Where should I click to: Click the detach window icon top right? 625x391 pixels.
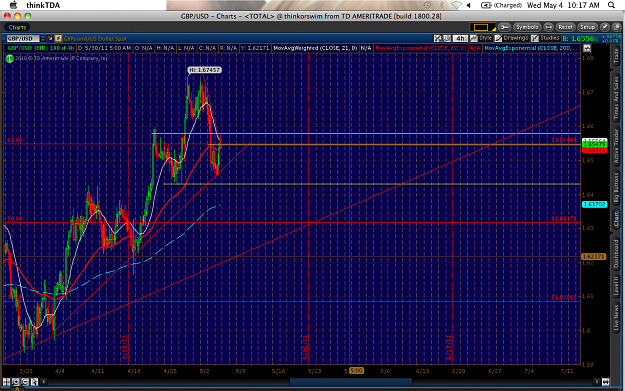pos(616,27)
